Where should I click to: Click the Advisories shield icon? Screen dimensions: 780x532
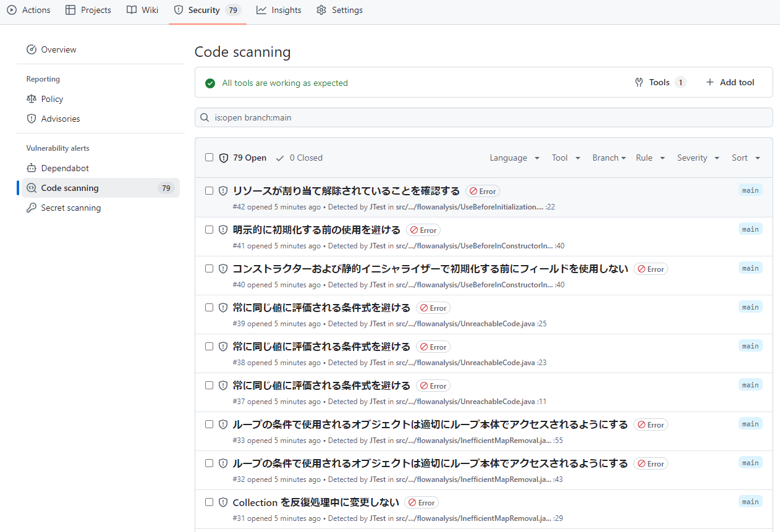click(32, 119)
